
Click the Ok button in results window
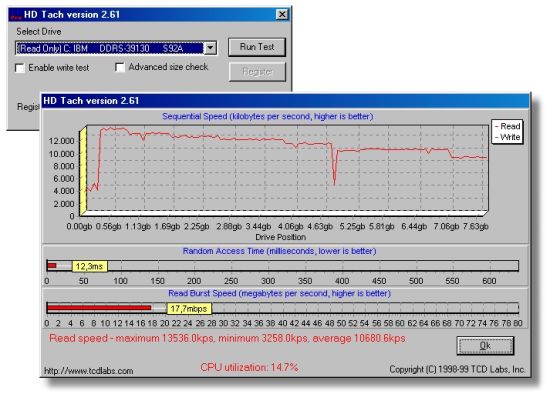point(485,346)
